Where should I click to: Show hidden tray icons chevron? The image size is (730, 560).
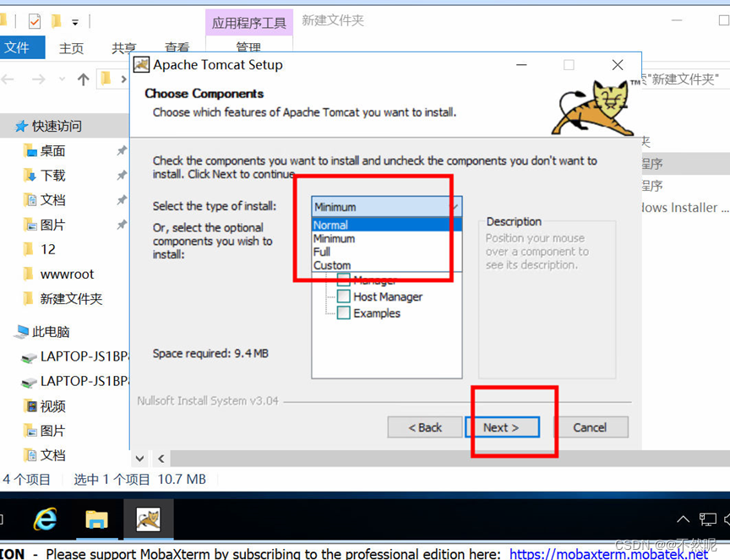point(683,519)
